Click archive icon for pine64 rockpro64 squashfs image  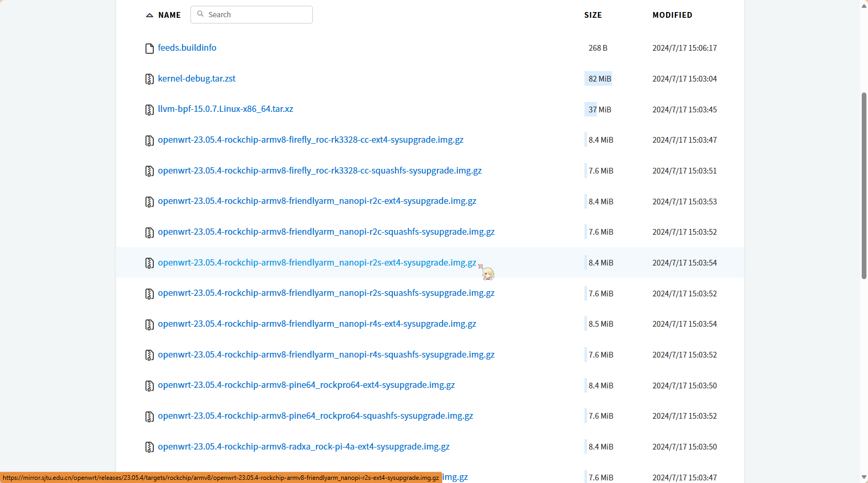150,417
